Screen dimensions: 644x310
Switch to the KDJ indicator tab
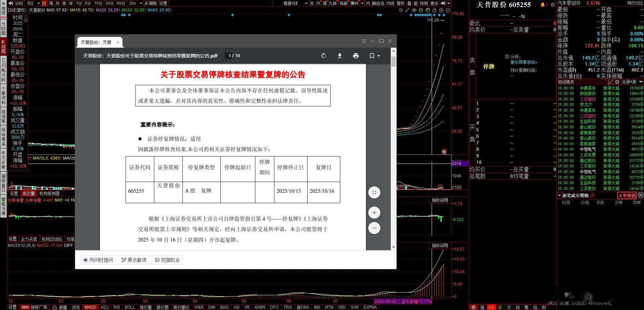pyautogui.click(x=105, y=307)
